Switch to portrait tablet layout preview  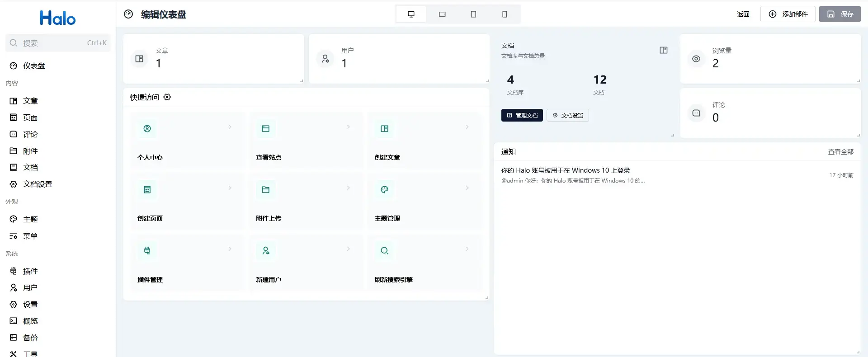point(473,14)
